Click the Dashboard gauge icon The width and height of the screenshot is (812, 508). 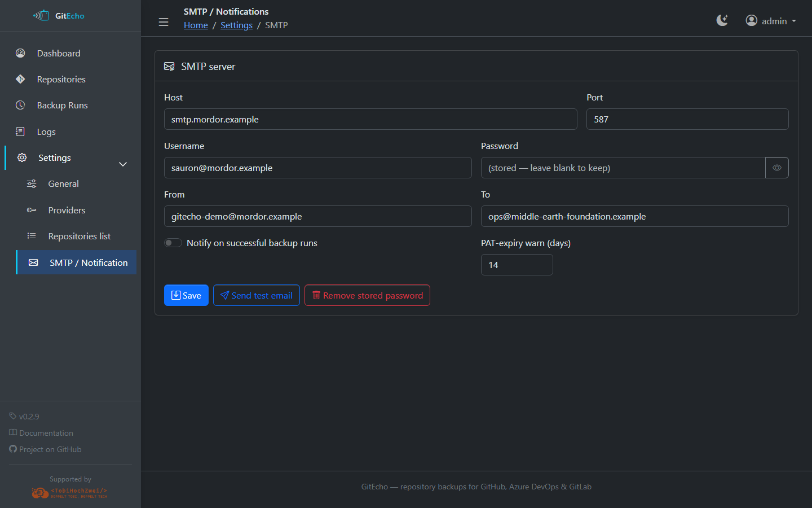pyautogui.click(x=20, y=53)
